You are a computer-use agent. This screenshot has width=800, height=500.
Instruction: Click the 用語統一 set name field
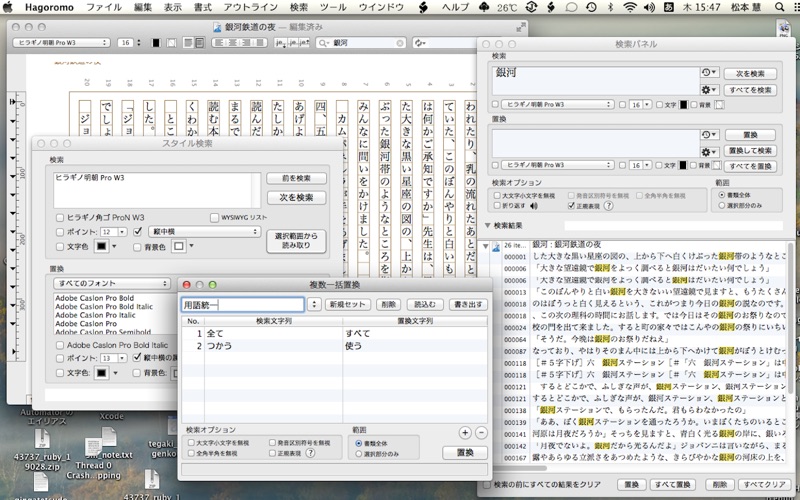tap(243, 305)
